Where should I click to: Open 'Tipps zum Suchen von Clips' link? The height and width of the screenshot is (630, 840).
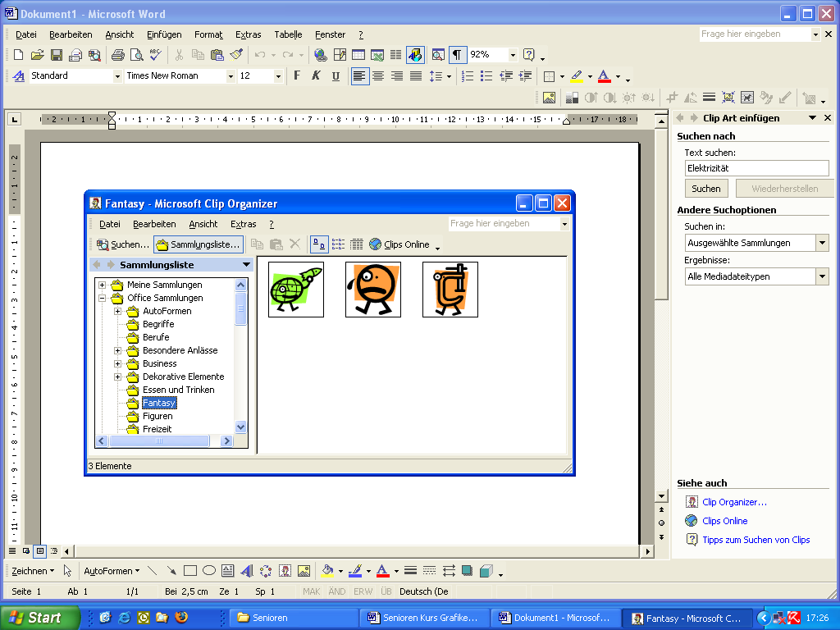pos(756,540)
